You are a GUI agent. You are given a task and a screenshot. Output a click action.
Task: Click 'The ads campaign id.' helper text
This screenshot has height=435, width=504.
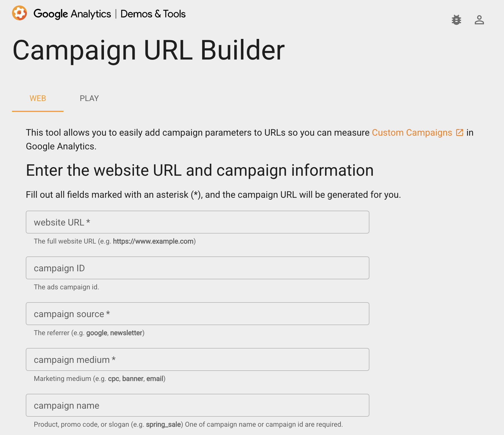pyautogui.click(x=66, y=287)
